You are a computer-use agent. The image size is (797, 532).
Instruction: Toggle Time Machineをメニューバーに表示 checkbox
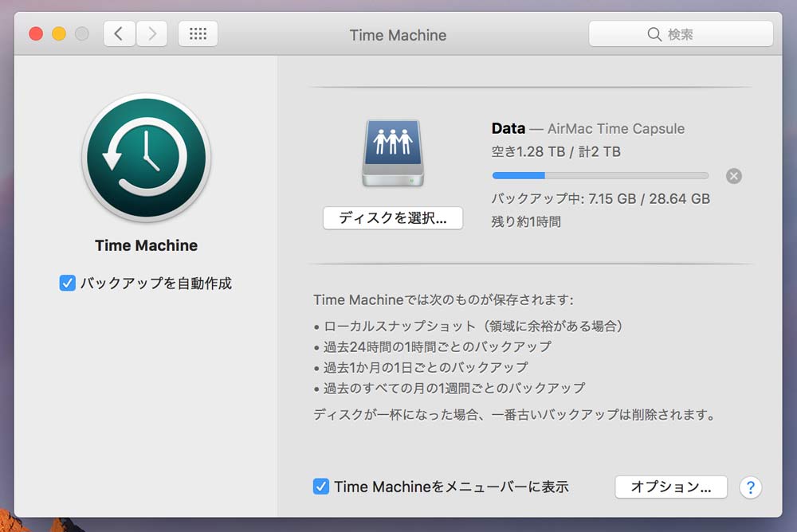click(x=320, y=487)
